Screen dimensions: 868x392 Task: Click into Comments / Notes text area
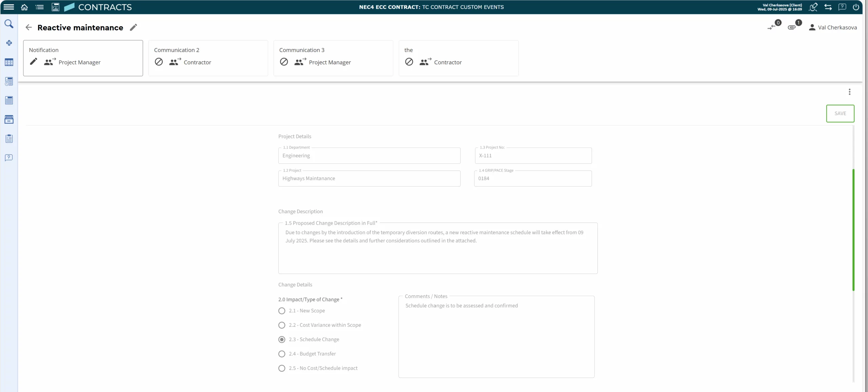pos(496,339)
